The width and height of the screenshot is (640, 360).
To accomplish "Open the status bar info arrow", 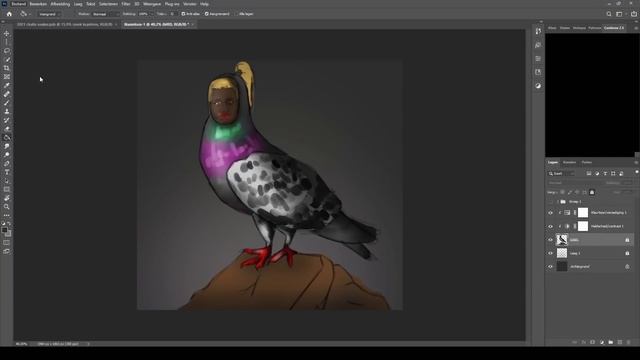I will [x=88, y=344].
